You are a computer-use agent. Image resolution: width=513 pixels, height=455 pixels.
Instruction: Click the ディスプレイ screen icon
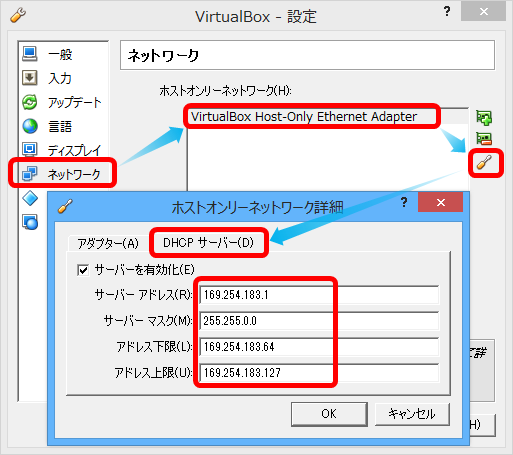point(30,150)
